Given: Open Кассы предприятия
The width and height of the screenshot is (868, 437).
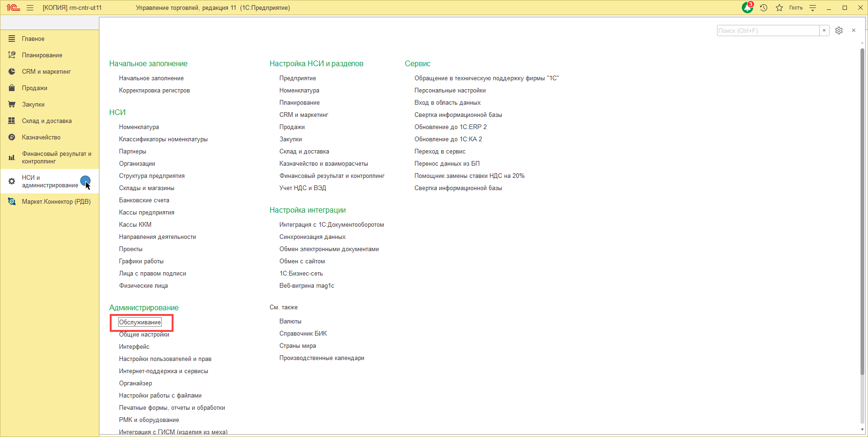Looking at the screenshot, I should click(147, 213).
